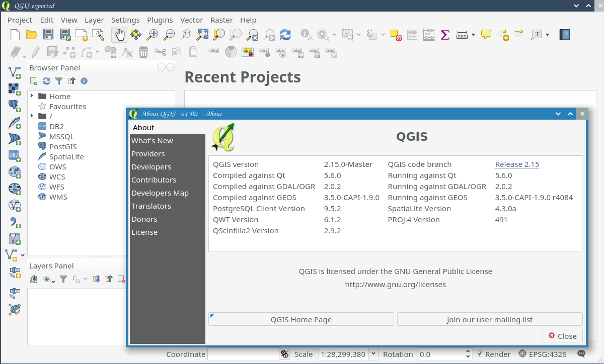Switch to License tab in About dialog

pos(167,232)
